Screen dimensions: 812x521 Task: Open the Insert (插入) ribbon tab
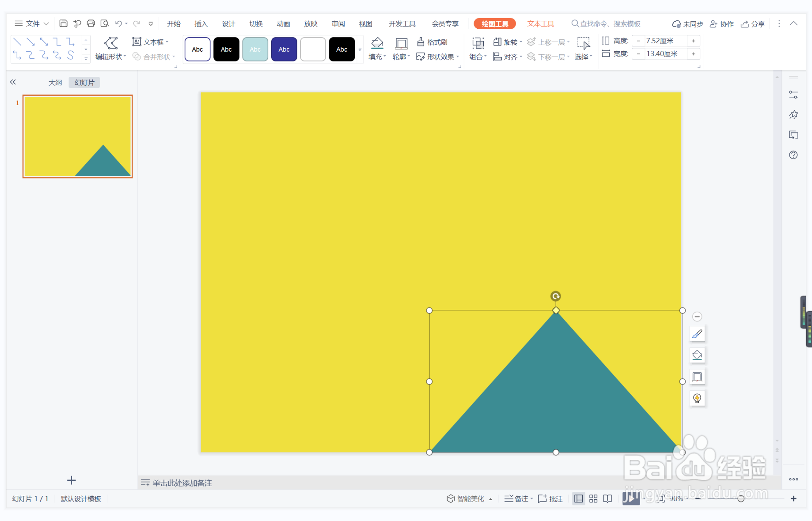(201, 24)
